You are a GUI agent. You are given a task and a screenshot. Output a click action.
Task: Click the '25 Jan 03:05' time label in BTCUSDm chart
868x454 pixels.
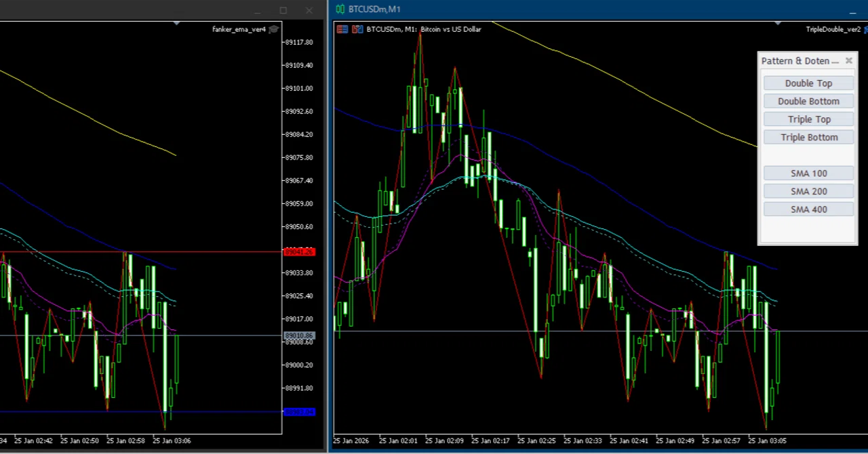pyautogui.click(x=767, y=441)
